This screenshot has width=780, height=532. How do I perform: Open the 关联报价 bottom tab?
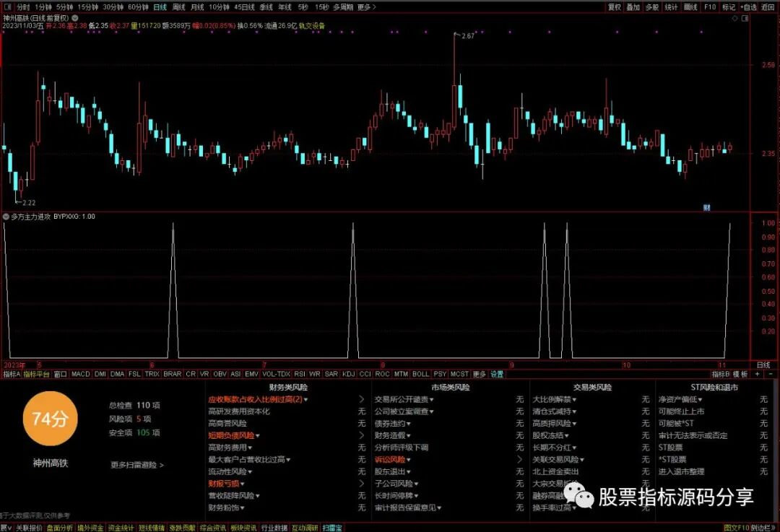pos(30,528)
